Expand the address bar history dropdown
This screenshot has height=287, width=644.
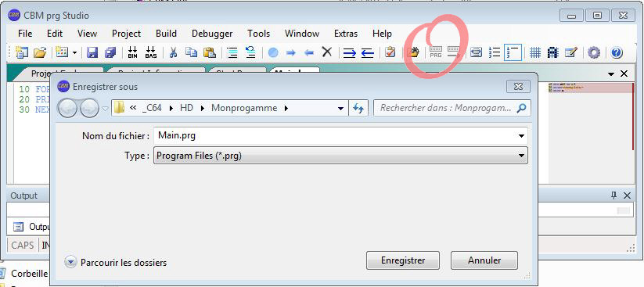pyautogui.click(x=340, y=109)
